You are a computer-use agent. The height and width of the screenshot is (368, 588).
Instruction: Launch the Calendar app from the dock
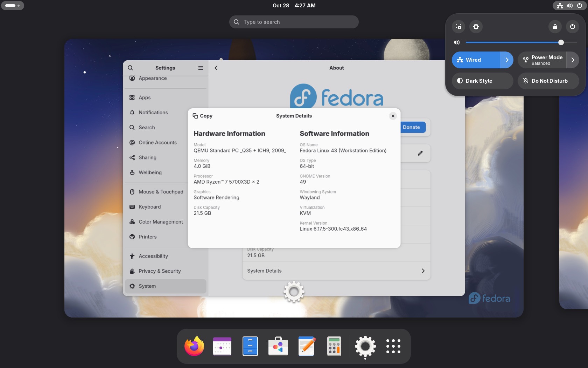coord(222,346)
